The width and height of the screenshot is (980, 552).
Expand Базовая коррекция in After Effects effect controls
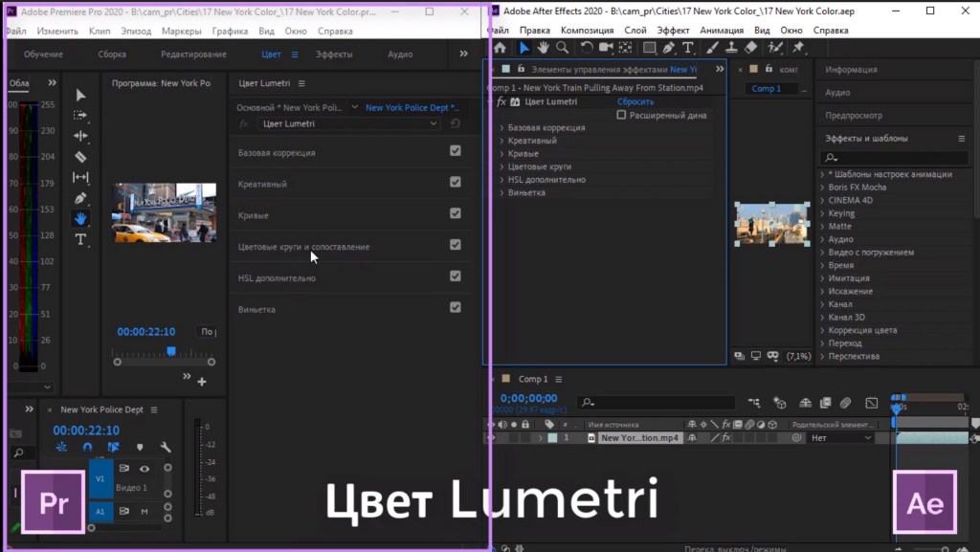501,127
